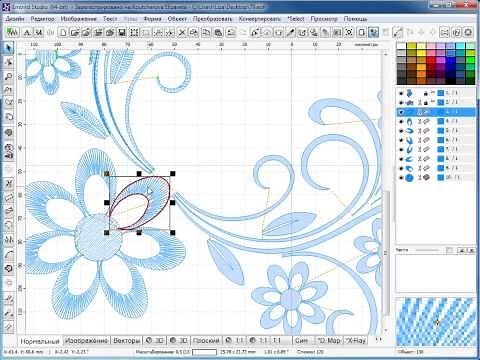This screenshot has width=480, height=360.
Task: Click blue color square in object row 5
Action: coord(441,131)
